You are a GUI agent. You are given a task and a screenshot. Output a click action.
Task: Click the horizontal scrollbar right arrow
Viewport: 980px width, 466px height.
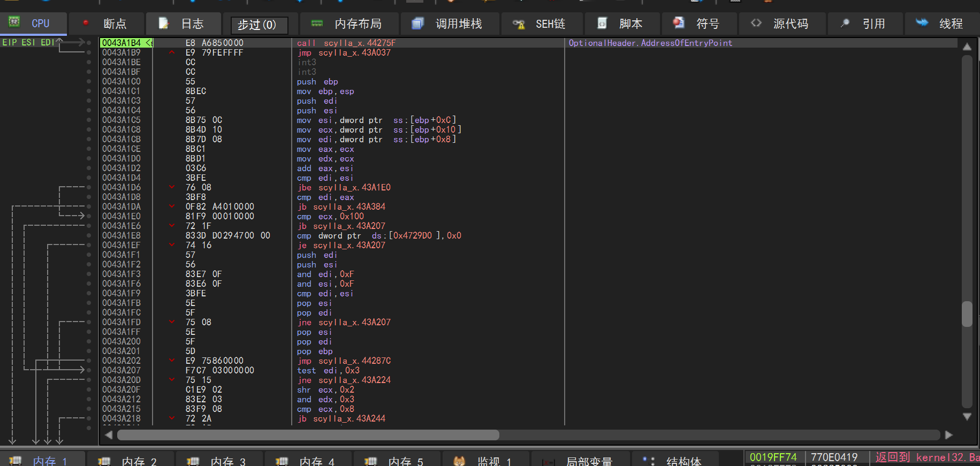pyautogui.click(x=949, y=435)
